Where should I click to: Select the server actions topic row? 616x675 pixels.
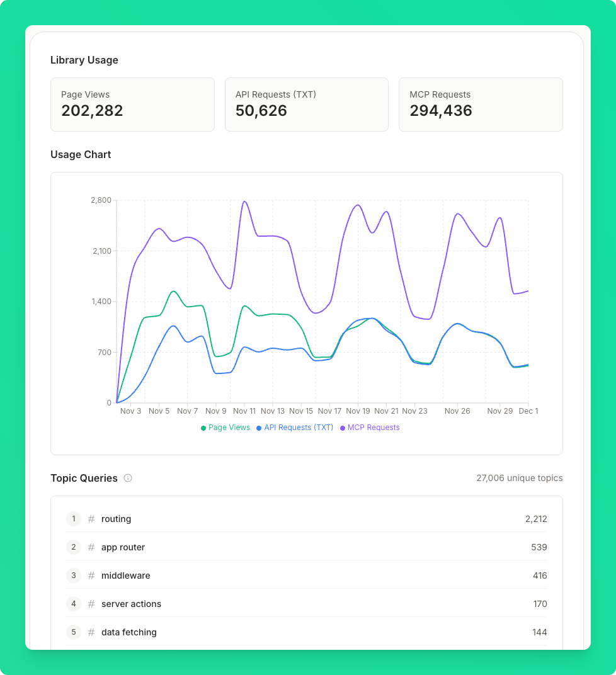click(x=307, y=604)
